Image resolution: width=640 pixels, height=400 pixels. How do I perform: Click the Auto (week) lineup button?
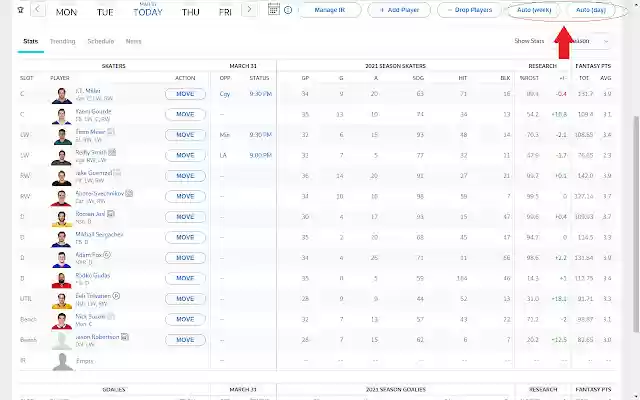(x=534, y=10)
